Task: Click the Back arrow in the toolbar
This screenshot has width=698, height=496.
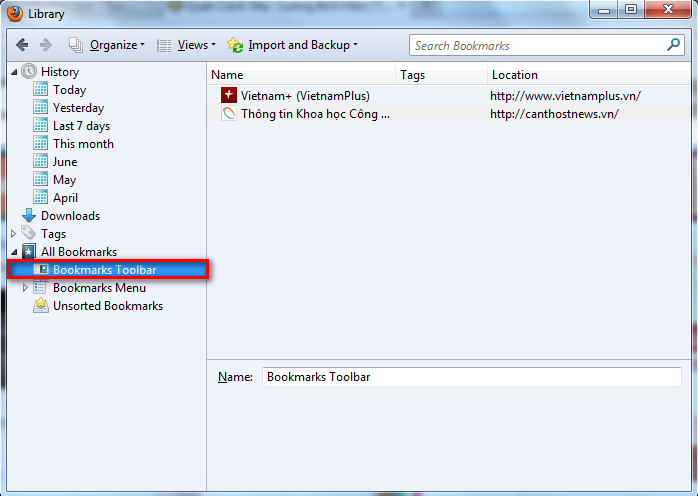Action: 22,45
